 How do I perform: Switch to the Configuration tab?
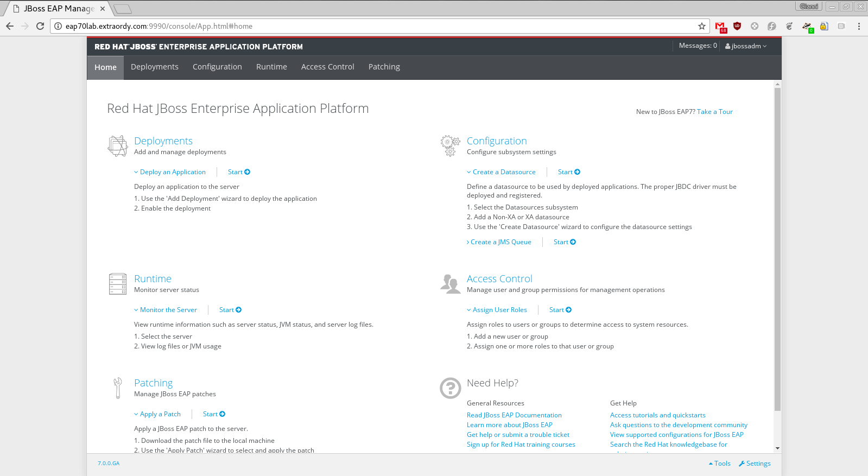[217, 67]
